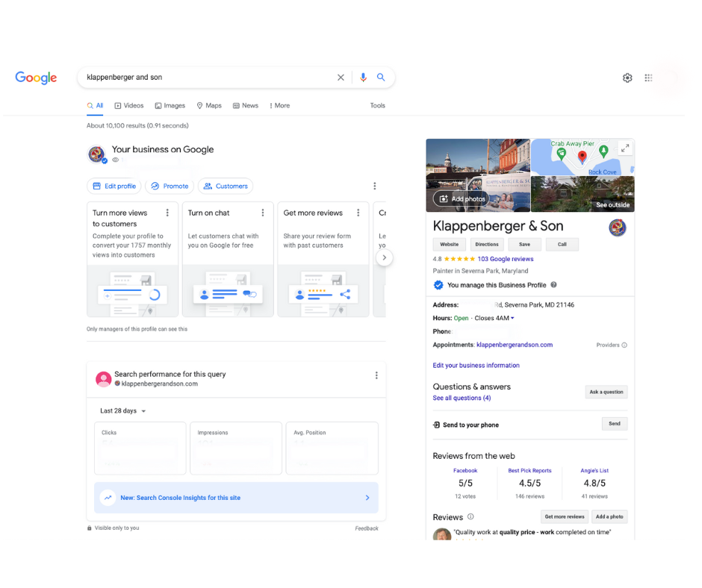Click the Promote button

click(170, 186)
